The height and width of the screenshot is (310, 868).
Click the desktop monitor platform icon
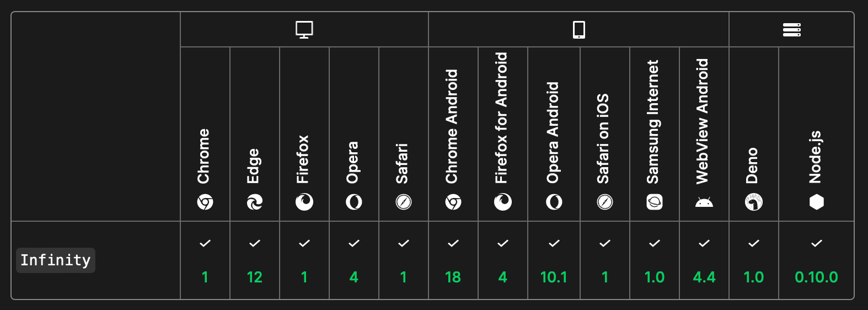pyautogui.click(x=304, y=29)
